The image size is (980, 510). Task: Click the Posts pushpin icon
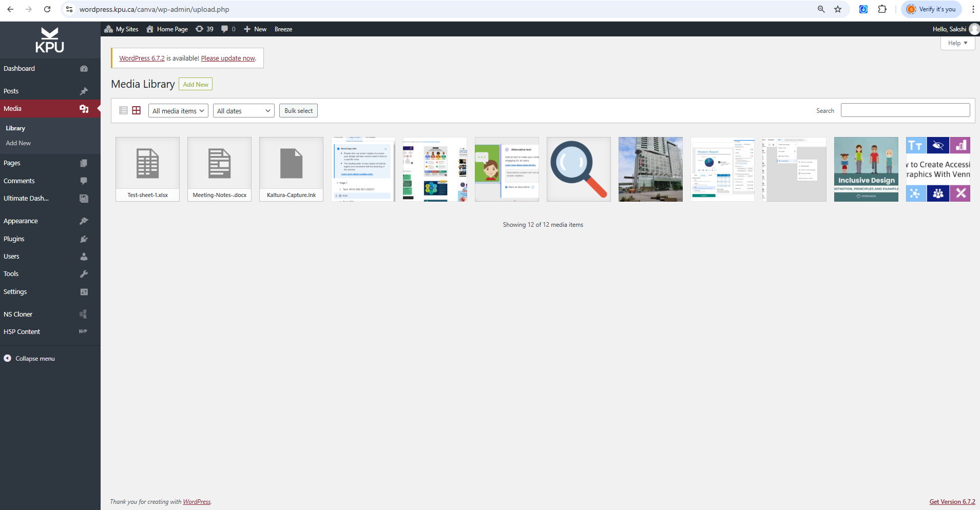point(84,91)
